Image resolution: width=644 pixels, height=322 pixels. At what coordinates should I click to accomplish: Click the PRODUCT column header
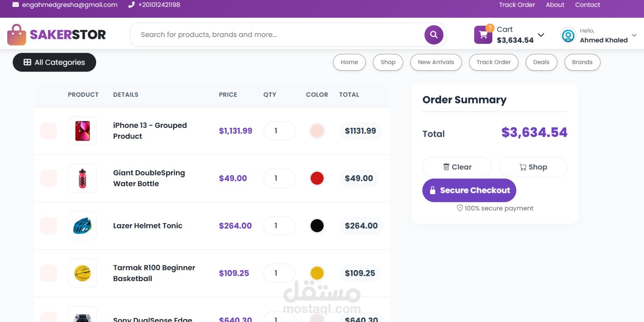[x=83, y=94]
